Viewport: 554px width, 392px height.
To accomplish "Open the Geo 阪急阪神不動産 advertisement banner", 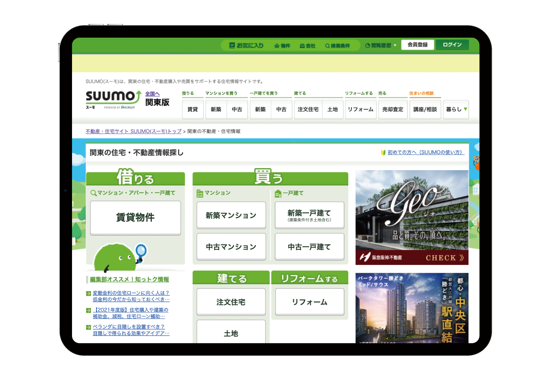I will click(x=412, y=217).
